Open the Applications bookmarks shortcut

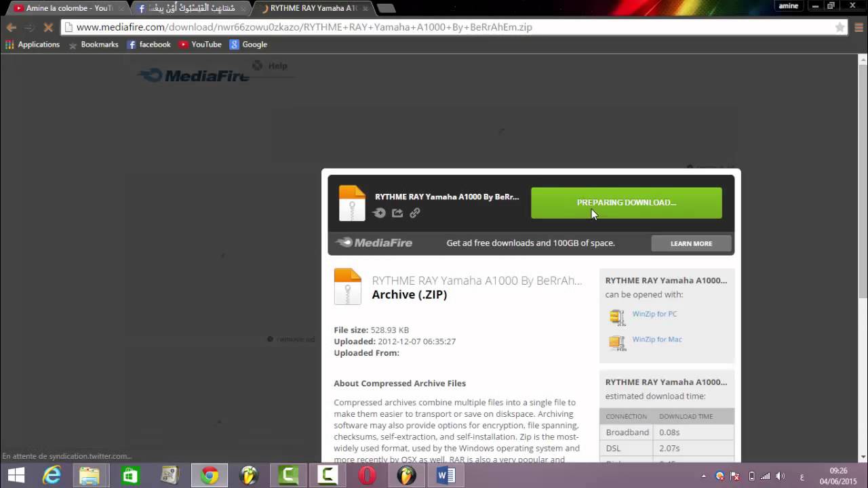tap(33, 44)
